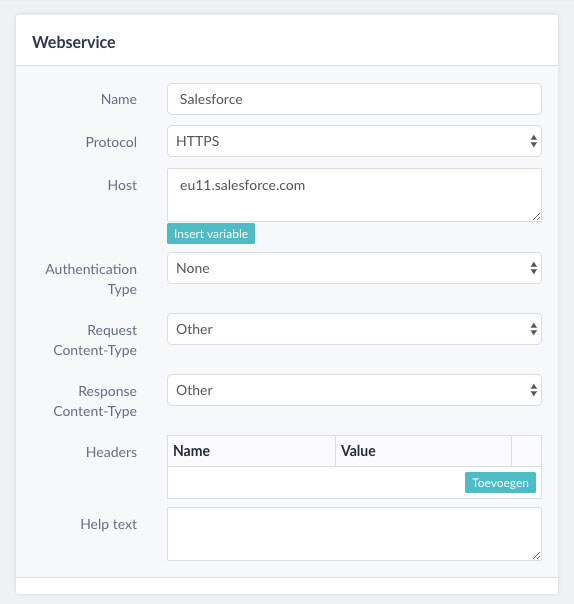This screenshot has width=574, height=604.
Task: Click the Request Content-Type arrow icon
Action: 533,329
